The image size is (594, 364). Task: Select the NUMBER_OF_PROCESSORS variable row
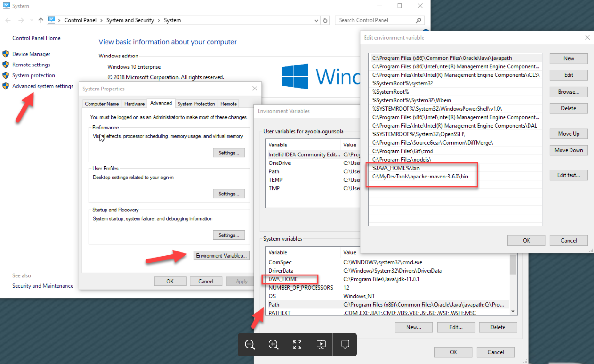(387, 288)
